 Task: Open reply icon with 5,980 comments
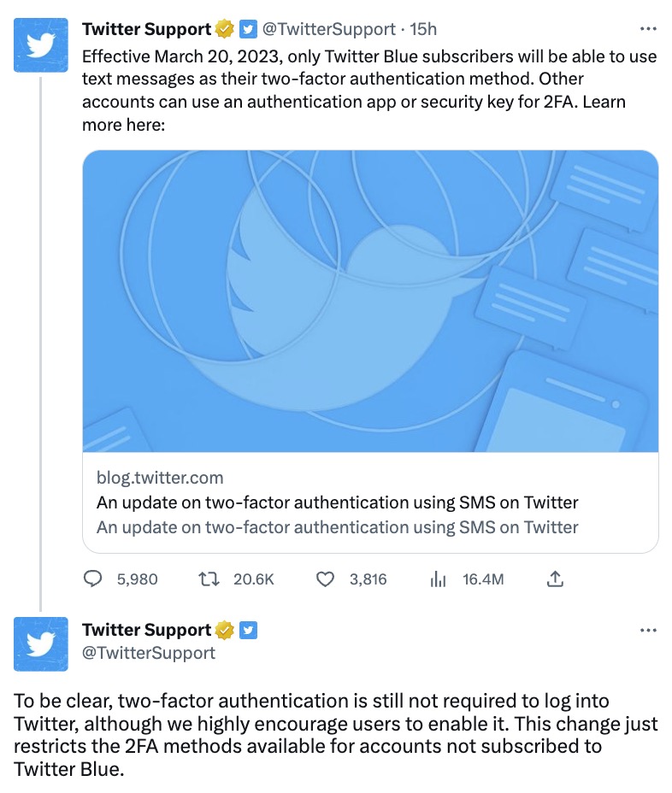(x=92, y=579)
